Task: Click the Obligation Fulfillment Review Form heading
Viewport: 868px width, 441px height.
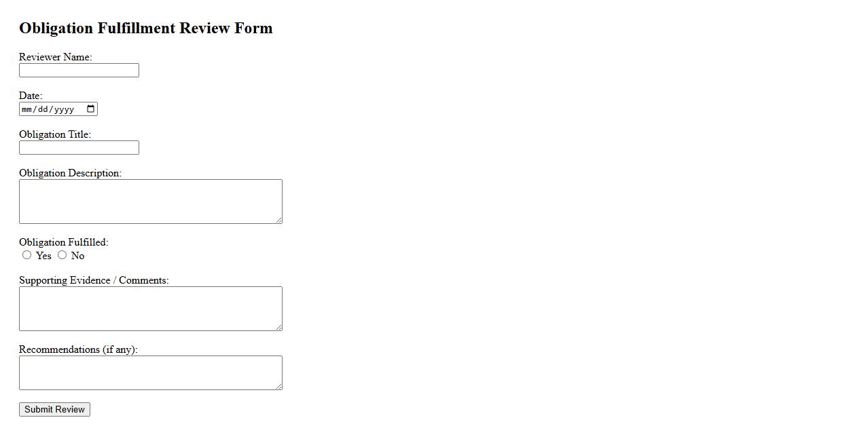Action: tap(145, 28)
